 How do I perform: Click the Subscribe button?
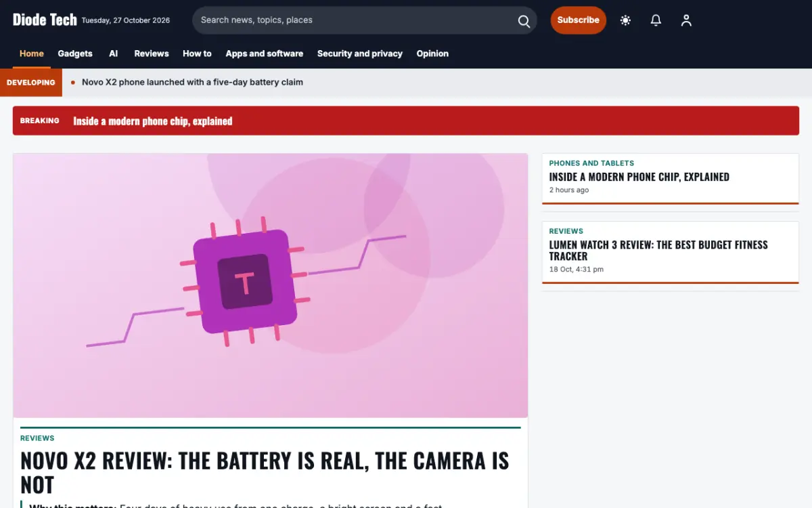pos(579,20)
